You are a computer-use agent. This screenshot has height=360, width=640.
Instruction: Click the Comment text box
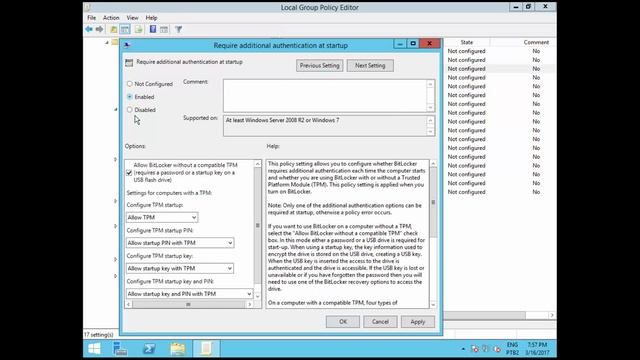[325, 96]
